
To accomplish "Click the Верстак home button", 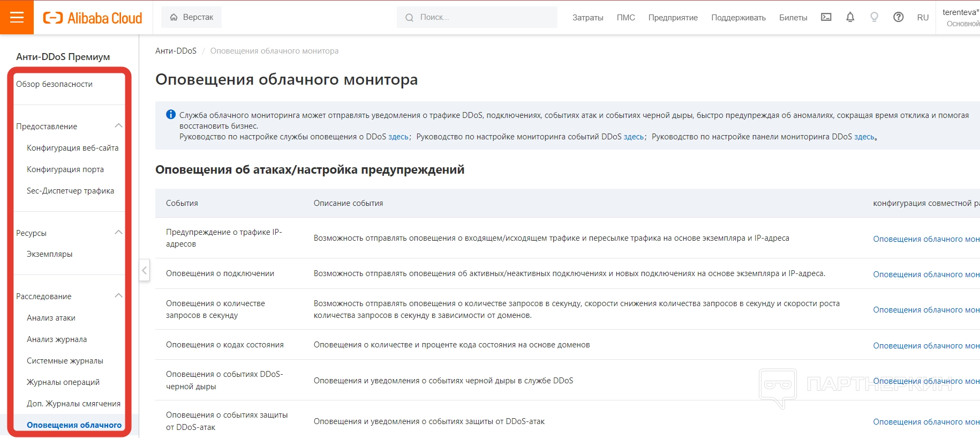I will (192, 17).
